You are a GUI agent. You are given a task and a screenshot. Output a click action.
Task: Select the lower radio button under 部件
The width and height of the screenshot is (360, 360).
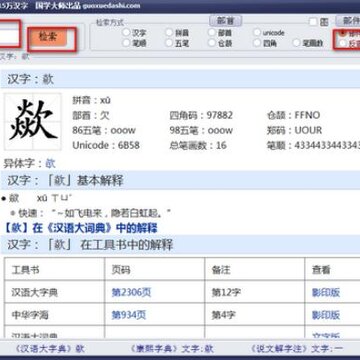click(x=343, y=43)
